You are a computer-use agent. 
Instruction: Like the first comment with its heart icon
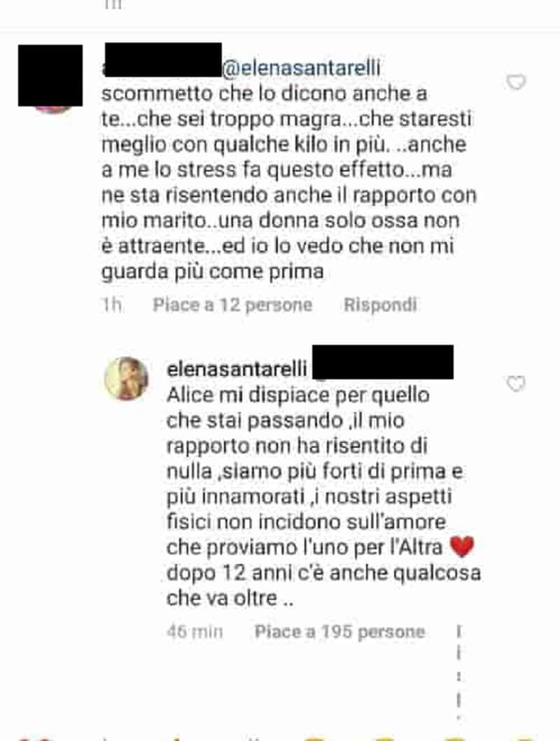[516, 82]
